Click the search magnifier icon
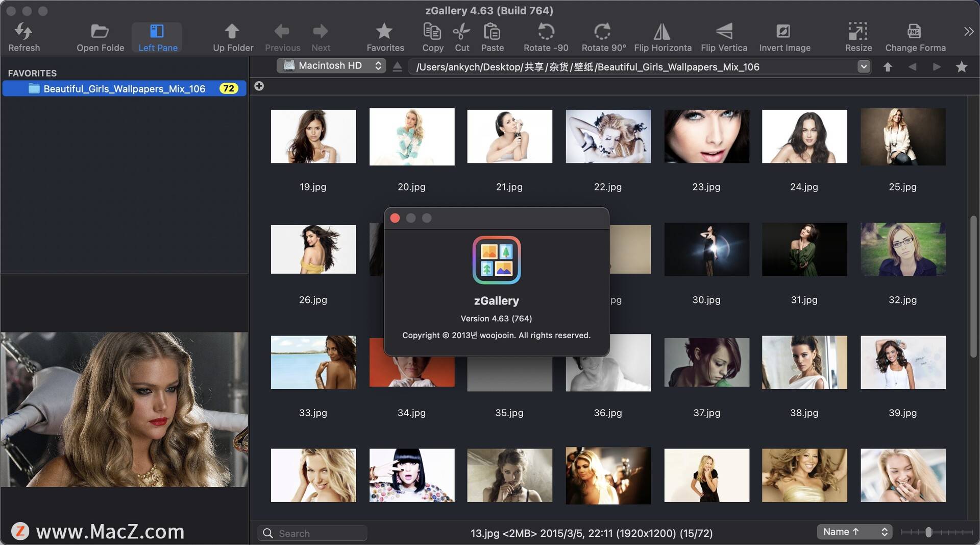Image resolution: width=980 pixels, height=545 pixels. pos(268,533)
